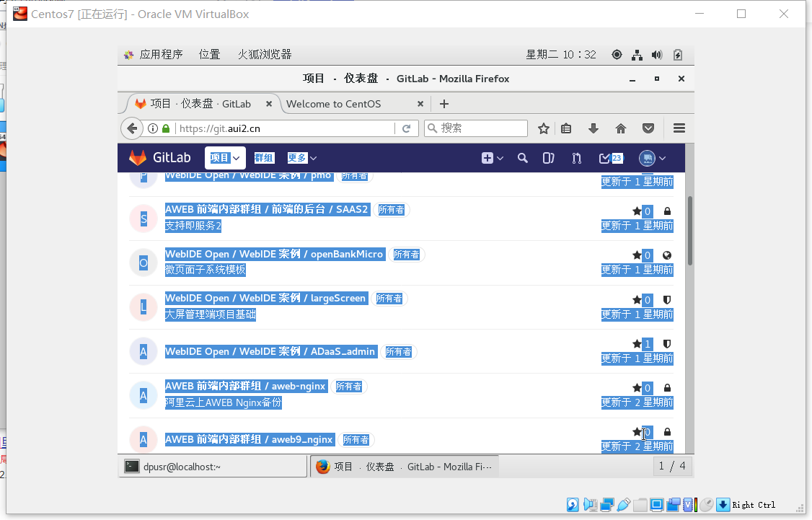Screen dimensions: 812x520
Task: Click the GitLab fox logo in navbar
Action: 137,157
